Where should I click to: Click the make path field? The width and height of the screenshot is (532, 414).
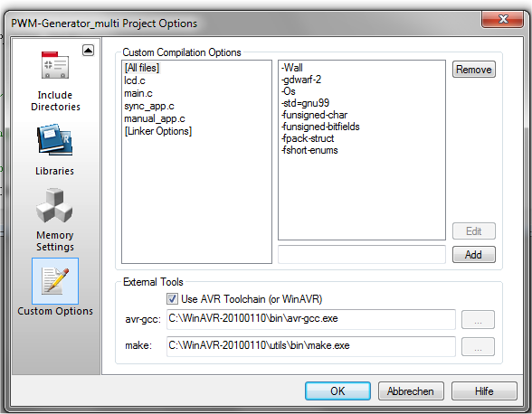311,346
